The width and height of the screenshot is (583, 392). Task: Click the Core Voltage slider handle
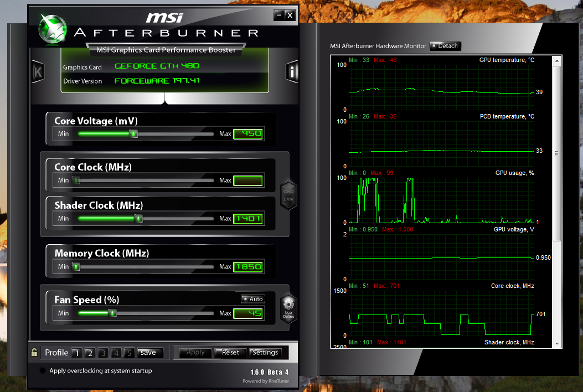point(133,133)
